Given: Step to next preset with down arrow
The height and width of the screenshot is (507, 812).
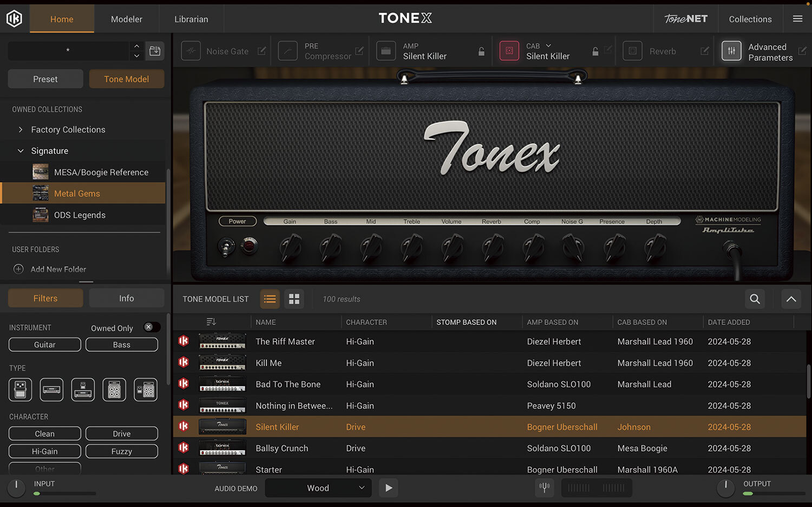Looking at the screenshot, I should pos(136,56).
